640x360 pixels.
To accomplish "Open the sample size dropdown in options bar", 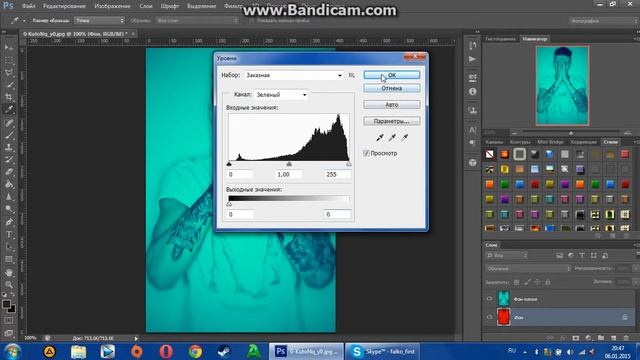I will (99, 20).
